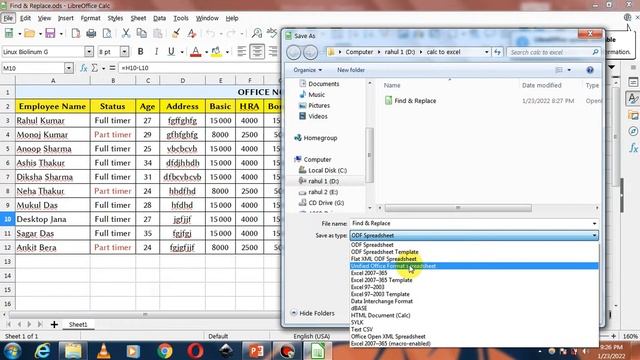Click the Back arrow in Save As dialog

click(293, 52)
